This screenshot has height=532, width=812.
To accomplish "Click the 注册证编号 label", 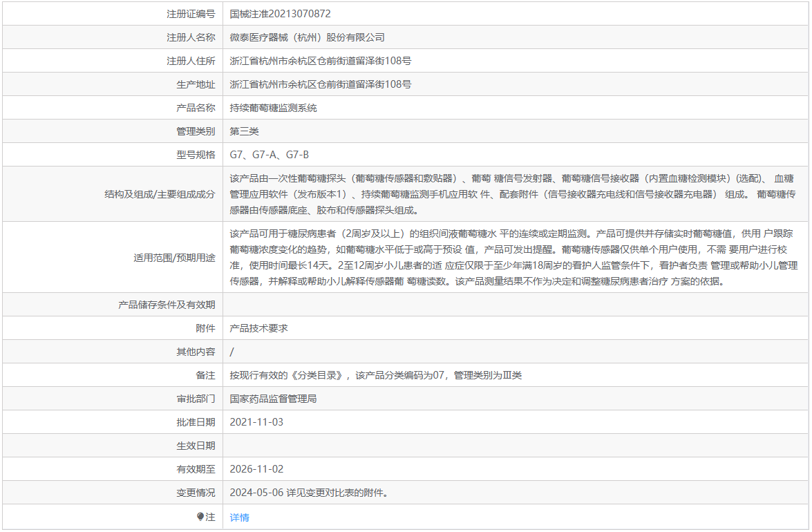I will (191, 14).
